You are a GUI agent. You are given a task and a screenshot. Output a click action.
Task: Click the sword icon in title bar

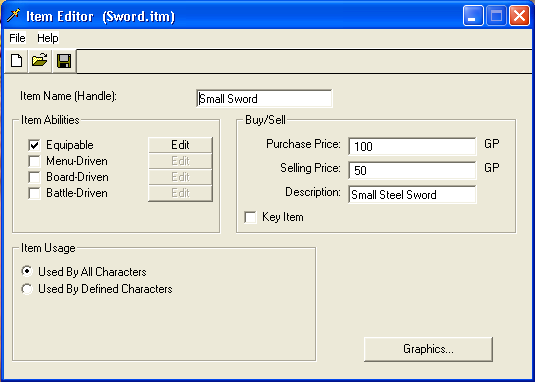pyautogui.click(x=13, y=16)
